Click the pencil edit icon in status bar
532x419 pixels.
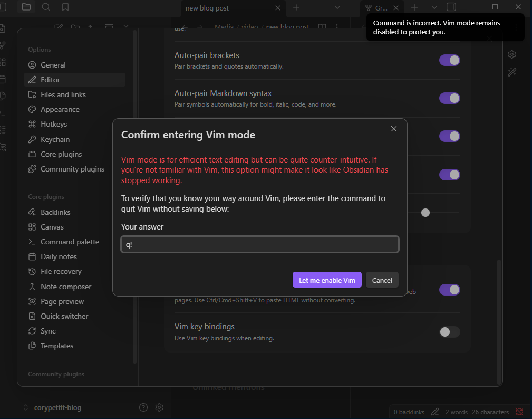(x=435, y=412)
